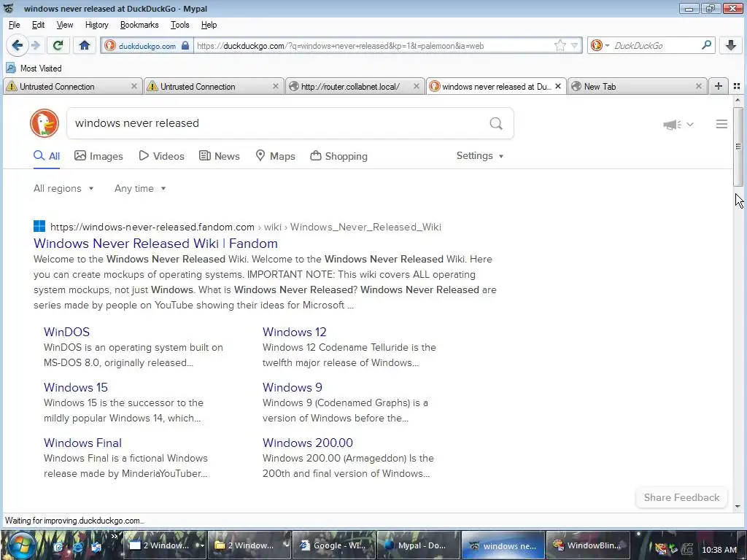Image resolution: width=747 pixels, height=560 pixels.
Task: Switch to Images results
Action: (x=98, y=156)
